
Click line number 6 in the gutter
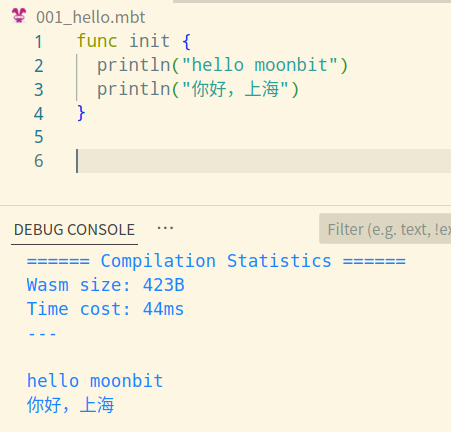click(x=39, y=161)
